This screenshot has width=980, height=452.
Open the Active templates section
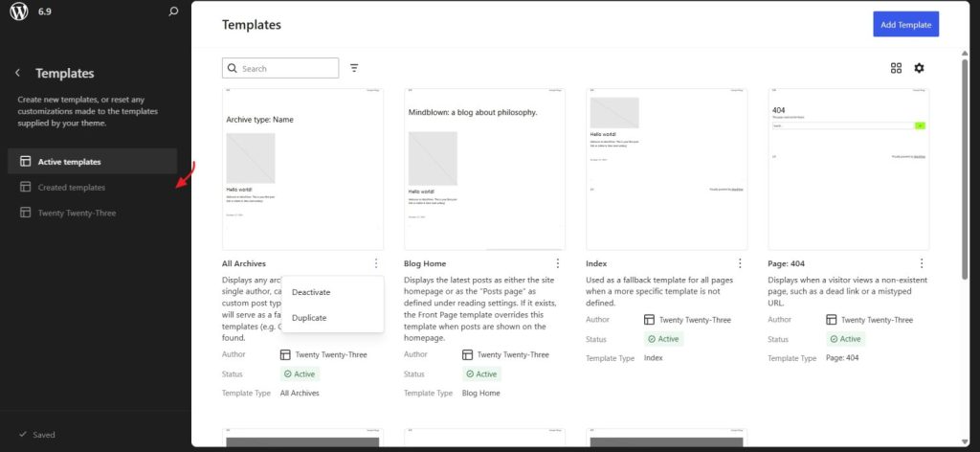tap(93, 161)
